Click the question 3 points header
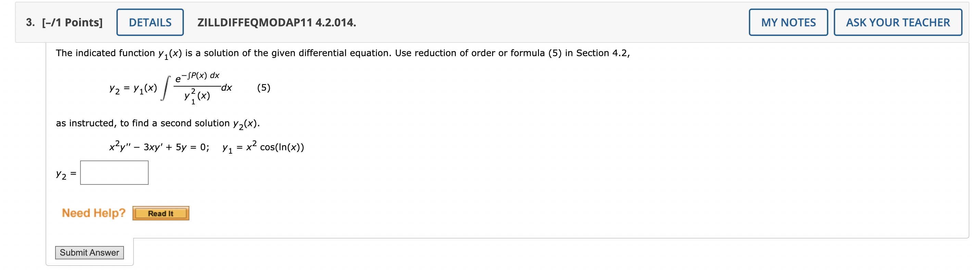980x270 pixels. pyautogui.click(x=64, y=22)
